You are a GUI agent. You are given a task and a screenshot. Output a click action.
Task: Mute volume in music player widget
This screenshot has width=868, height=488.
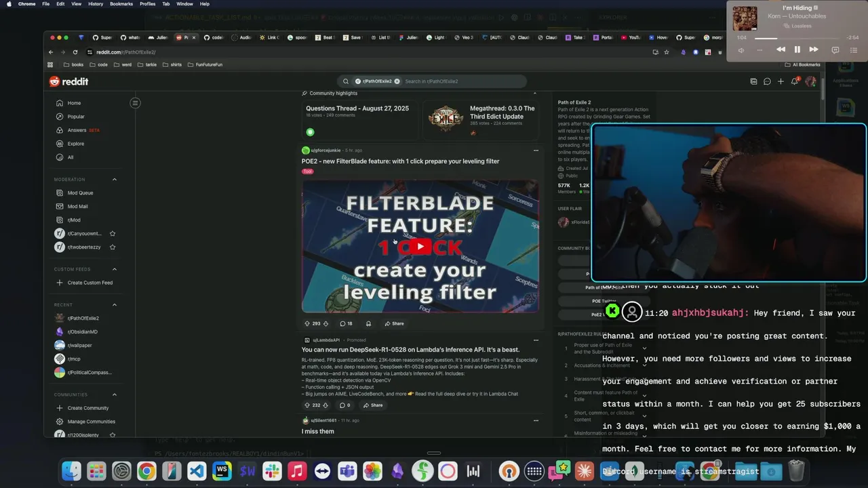tap(741, 49)
